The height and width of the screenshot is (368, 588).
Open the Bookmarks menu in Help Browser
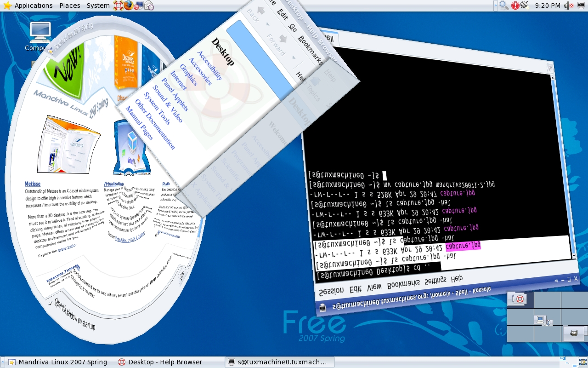(x=311, y=51)
